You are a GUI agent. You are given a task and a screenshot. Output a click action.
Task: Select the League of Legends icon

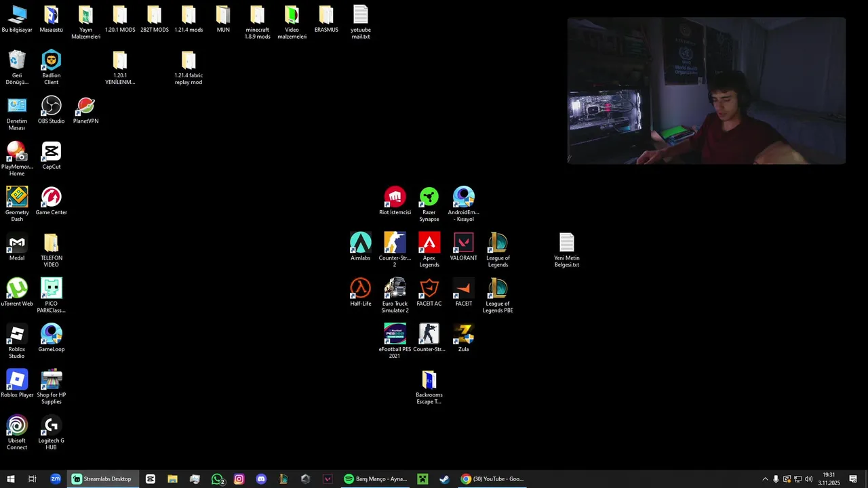498,250
